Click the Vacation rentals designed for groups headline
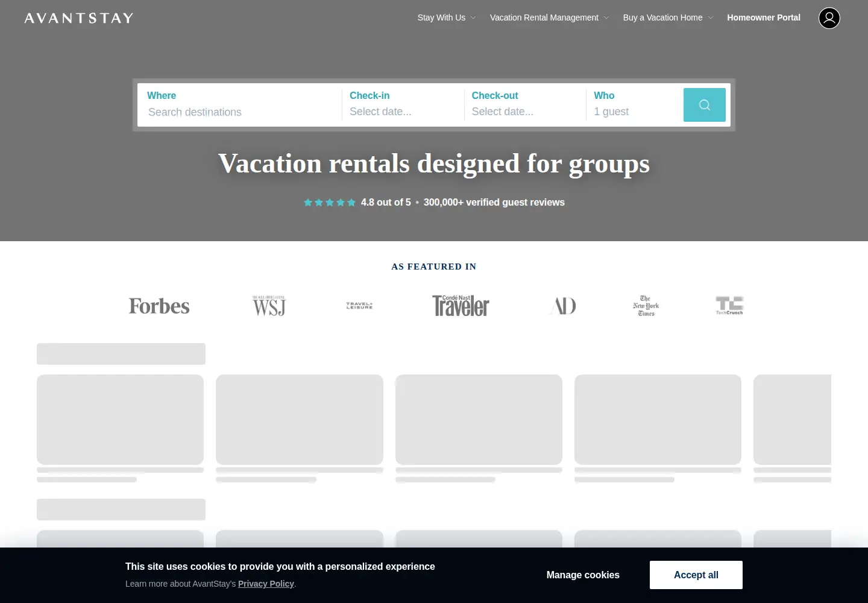Image resolution: width=868 pixels, height=603 pixels. coord(434,163)
